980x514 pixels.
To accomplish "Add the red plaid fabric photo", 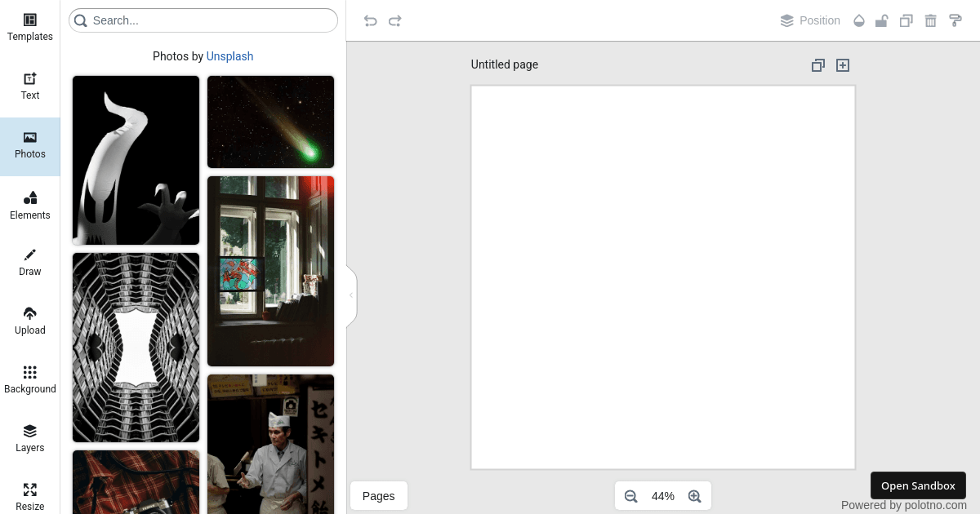I will 136,482.
